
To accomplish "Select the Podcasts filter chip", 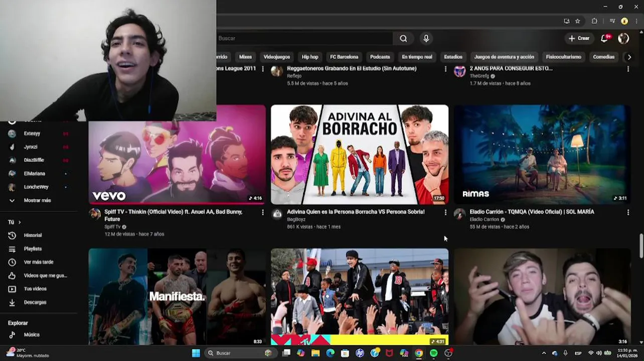I will click(380, 57).
